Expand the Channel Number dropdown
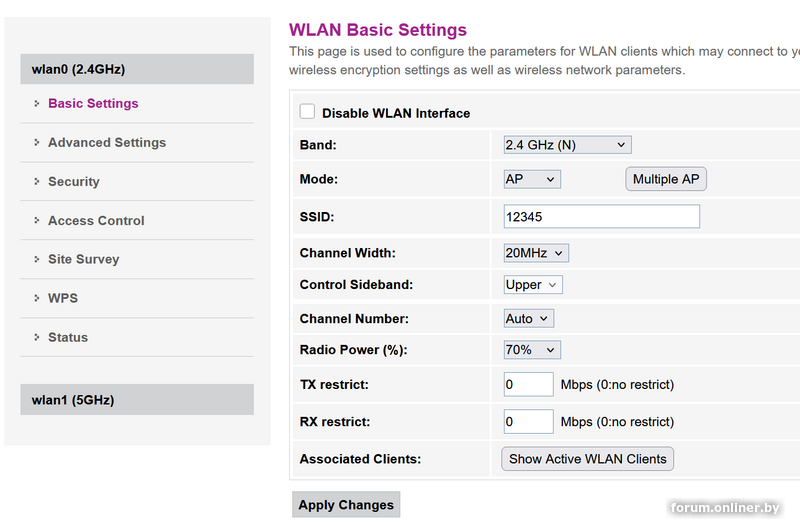 529,319
